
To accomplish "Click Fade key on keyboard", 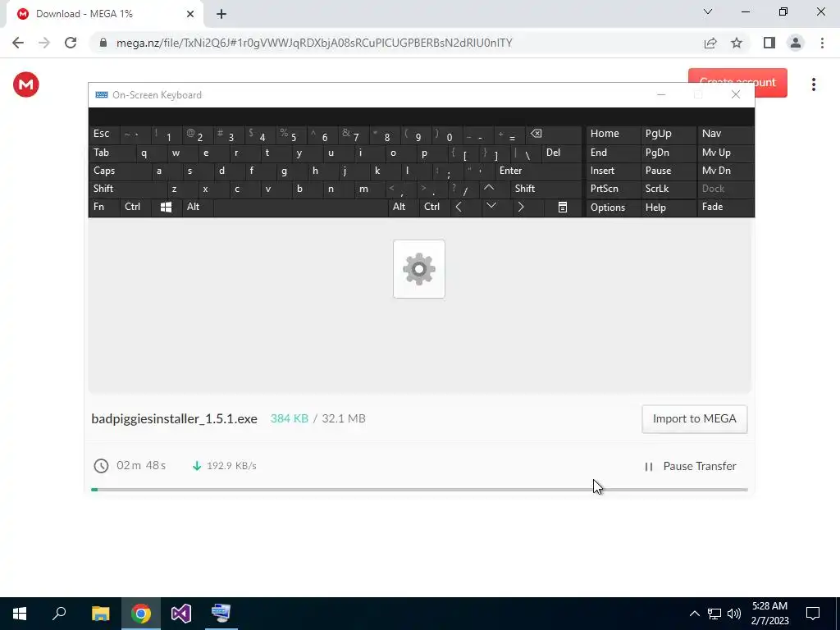I will [x=725, y=208].
